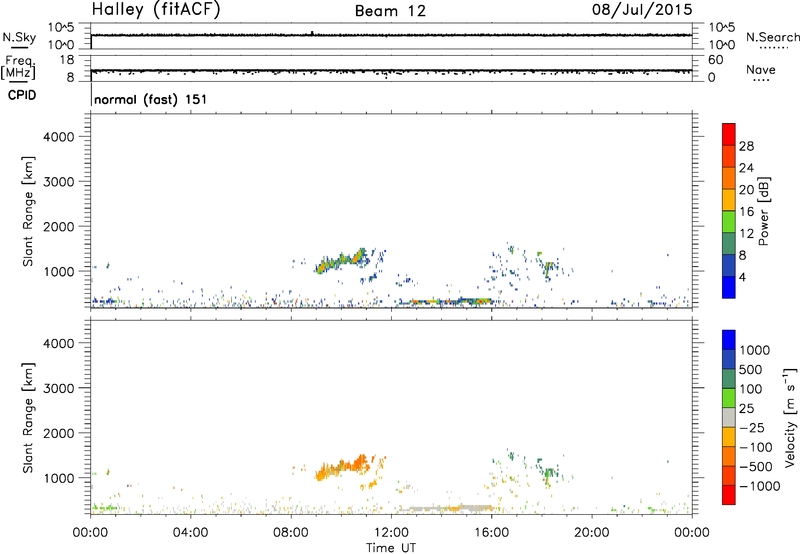Screen dimensions: 800x554
Task: Click the 'Time UT' axis title
Action: tap(391, 548)
